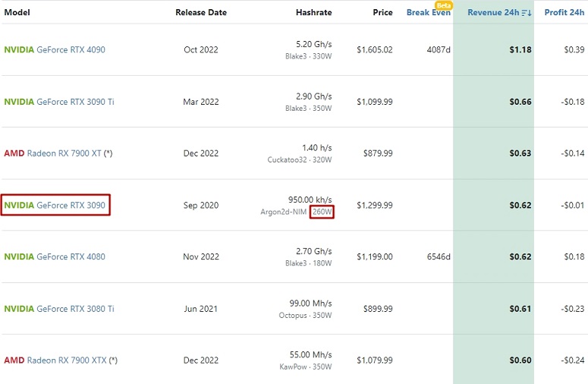Click the sort arrow icon beside Revenue 24h
Screen dimensions: 588x384
[x=527, y=13]
